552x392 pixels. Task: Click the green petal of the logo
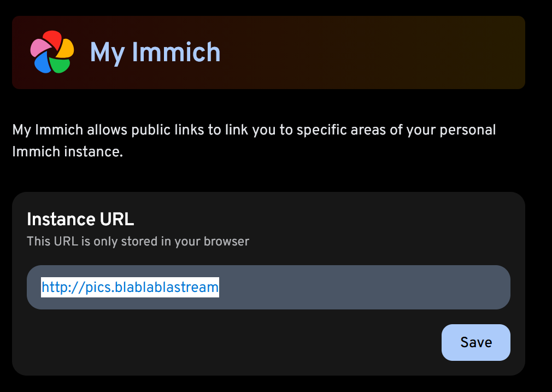tap(61, 66)
